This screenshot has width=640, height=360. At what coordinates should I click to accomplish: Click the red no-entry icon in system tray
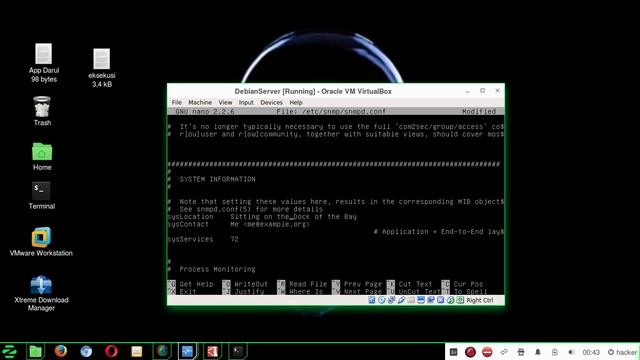[487, 352]
